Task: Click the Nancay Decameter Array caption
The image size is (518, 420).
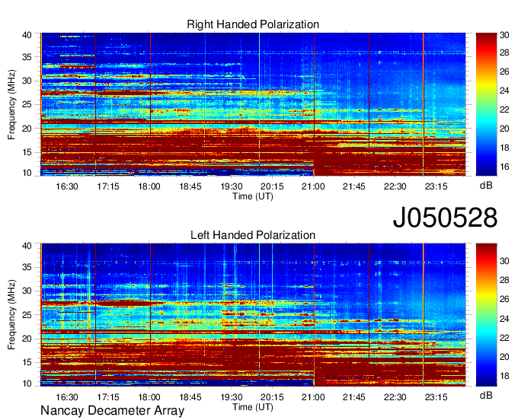Action: click(x=112, y=411)
